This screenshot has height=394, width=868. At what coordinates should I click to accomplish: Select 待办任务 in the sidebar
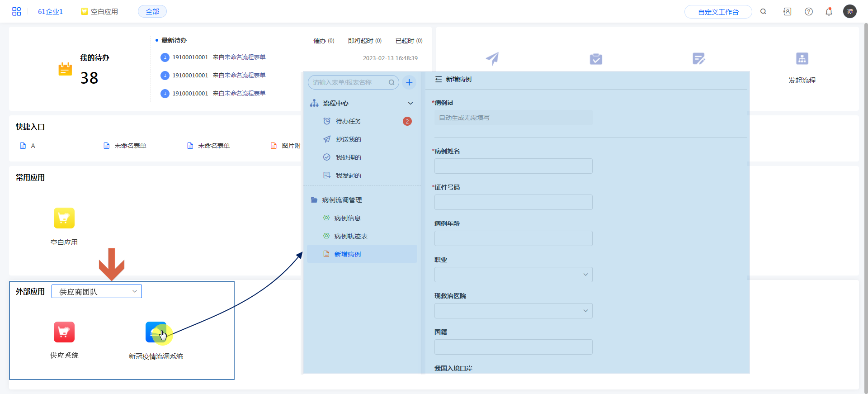348,121
